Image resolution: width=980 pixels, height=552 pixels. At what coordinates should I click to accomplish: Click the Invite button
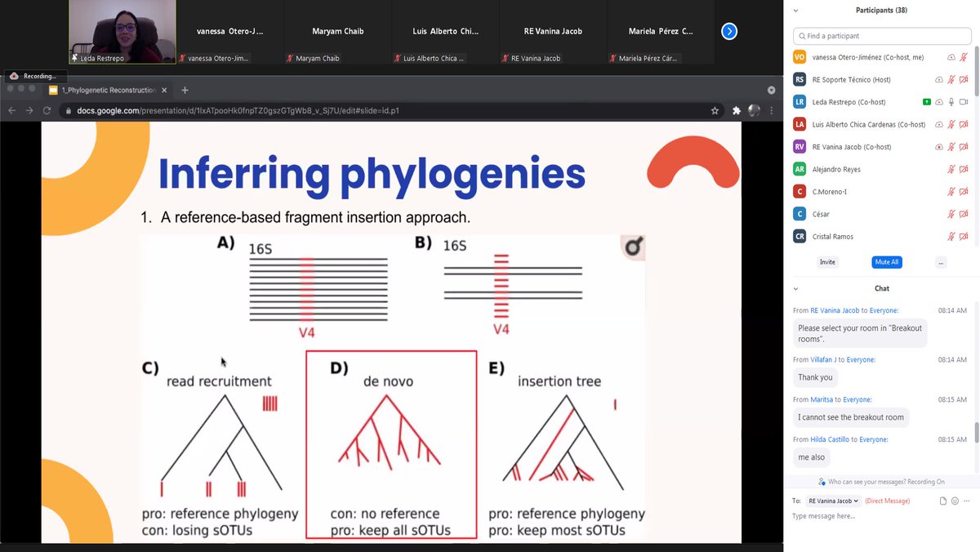827,262
